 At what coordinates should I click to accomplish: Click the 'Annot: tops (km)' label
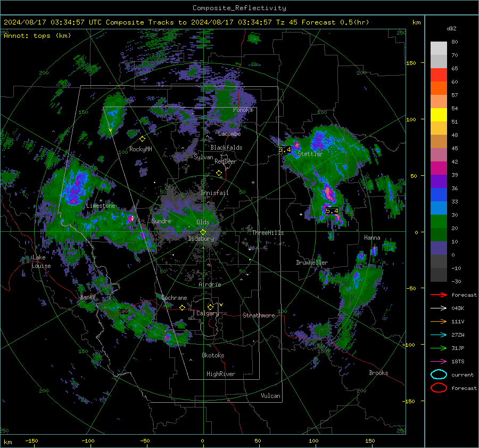point(37,36)
